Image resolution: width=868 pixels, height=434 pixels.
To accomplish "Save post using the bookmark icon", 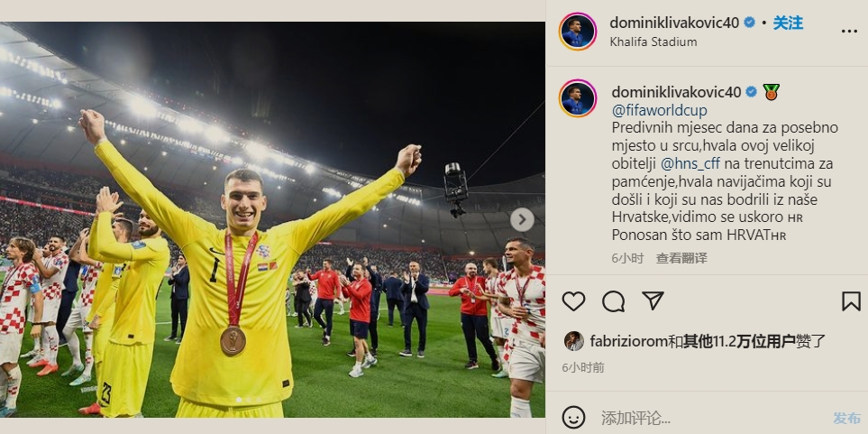I will (851, 301).
